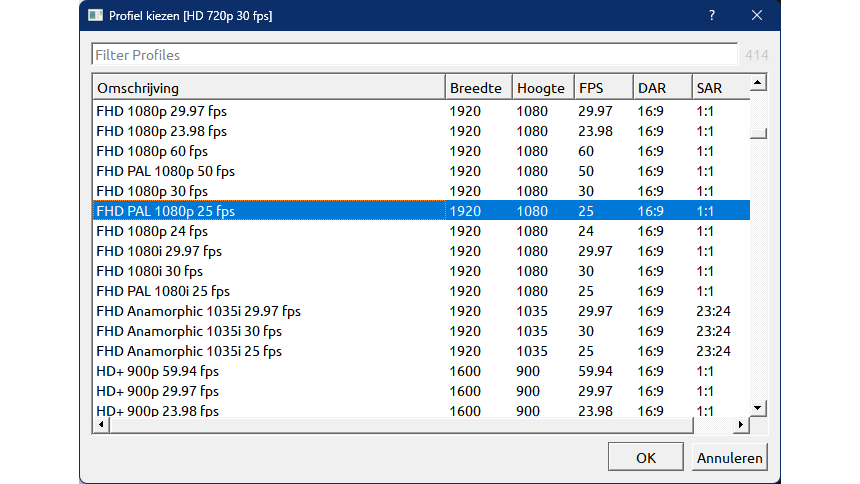Sort by the Omschrijving column header
860x484 pixels.
pyautogui.click(x=268, y=88)
